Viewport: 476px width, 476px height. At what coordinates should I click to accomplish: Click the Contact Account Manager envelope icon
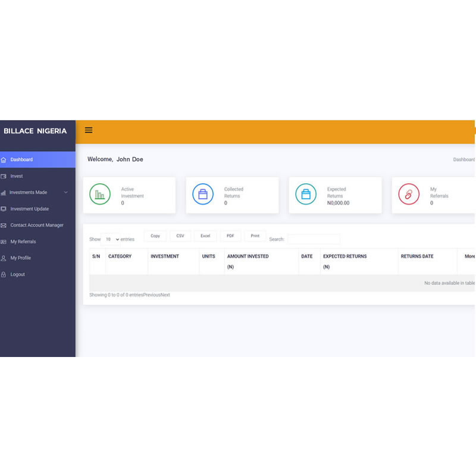click(4, 226)
